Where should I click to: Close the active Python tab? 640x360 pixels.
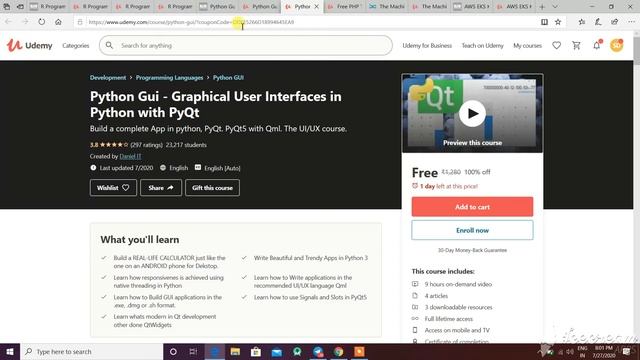316,7
